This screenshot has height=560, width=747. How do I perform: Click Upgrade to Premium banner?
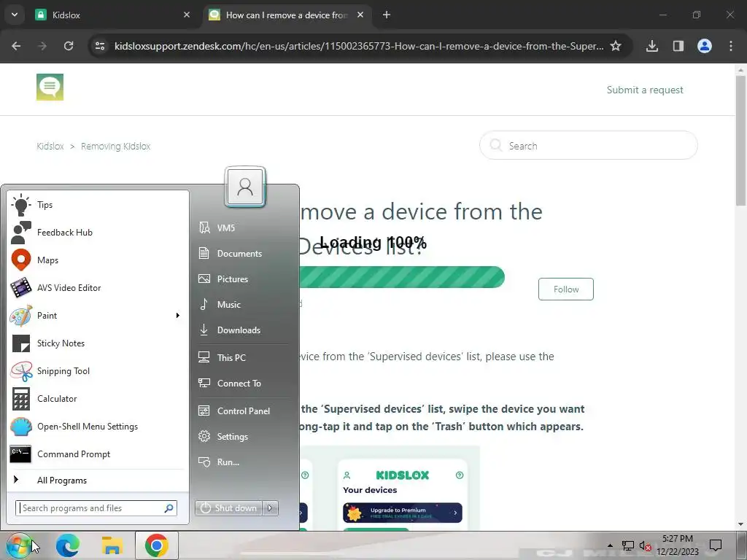pos(403,513)
